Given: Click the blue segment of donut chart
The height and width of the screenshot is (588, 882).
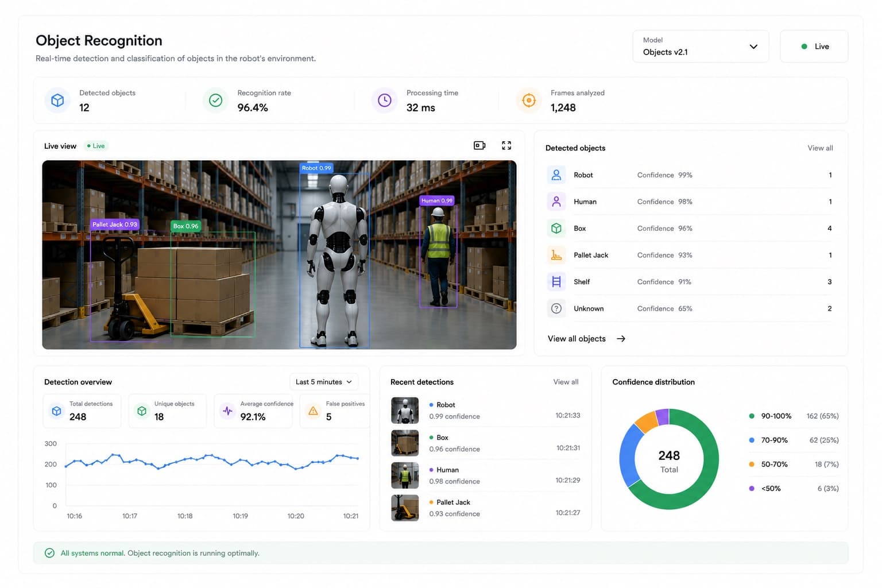Looking at the screenshot, I should tap(629, 457).
